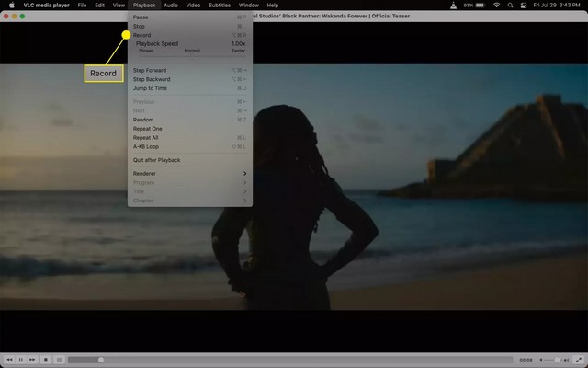Open the Audio menu
Image resolution: width=588 pixels, height=368 pixels.
pos(171,6)
